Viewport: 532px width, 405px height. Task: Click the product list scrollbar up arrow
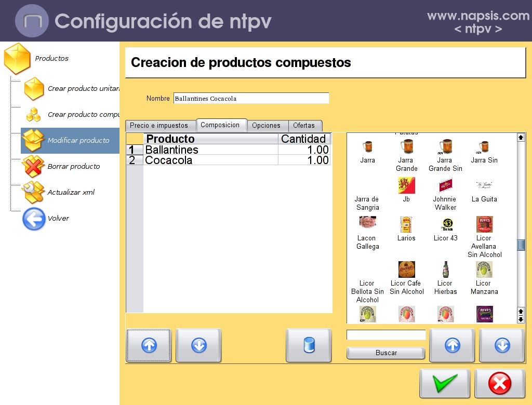tap(521, 138)
